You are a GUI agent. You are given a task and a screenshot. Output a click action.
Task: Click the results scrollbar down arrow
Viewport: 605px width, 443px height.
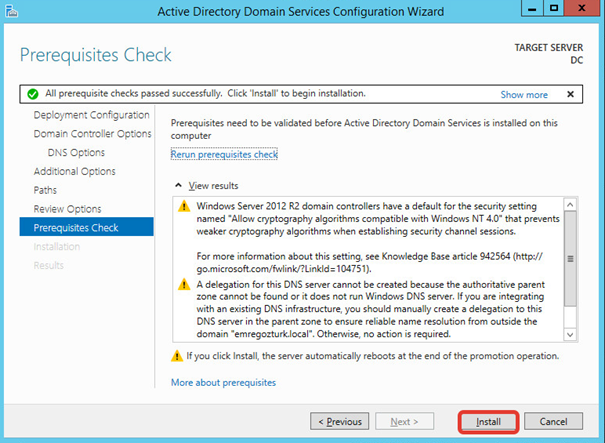click(x=570, y=334)
